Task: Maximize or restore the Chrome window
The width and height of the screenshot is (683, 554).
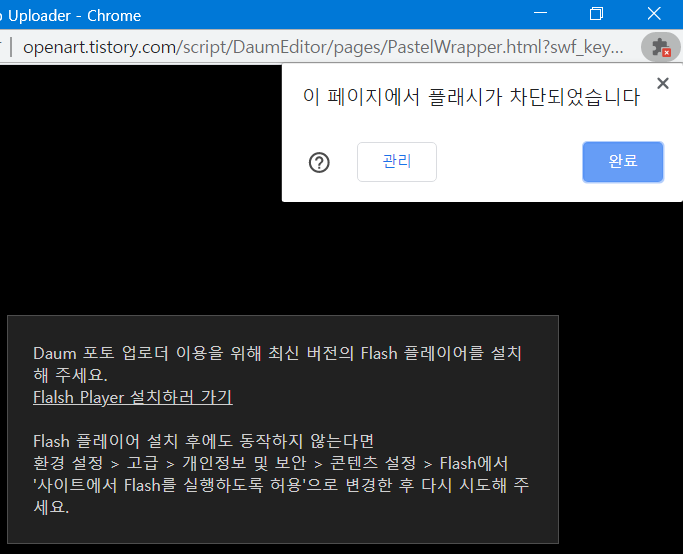Action: [596, 14]
